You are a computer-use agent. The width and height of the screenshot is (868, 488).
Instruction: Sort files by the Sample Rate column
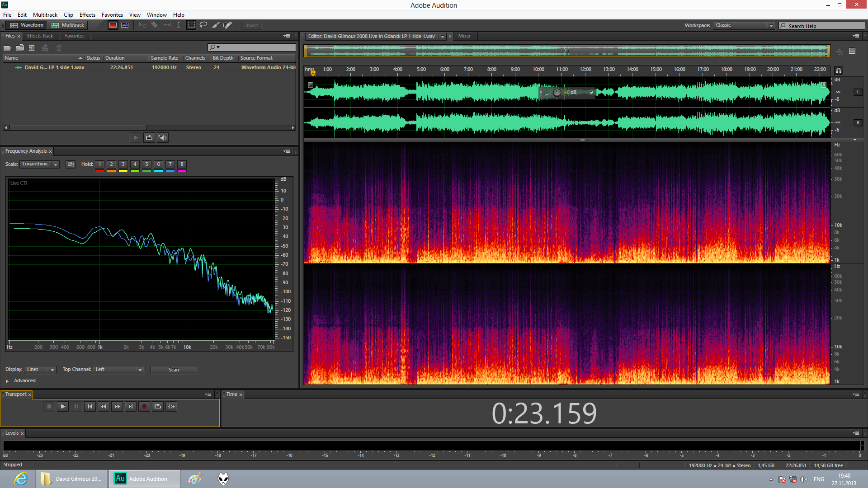tap(165, 58)
